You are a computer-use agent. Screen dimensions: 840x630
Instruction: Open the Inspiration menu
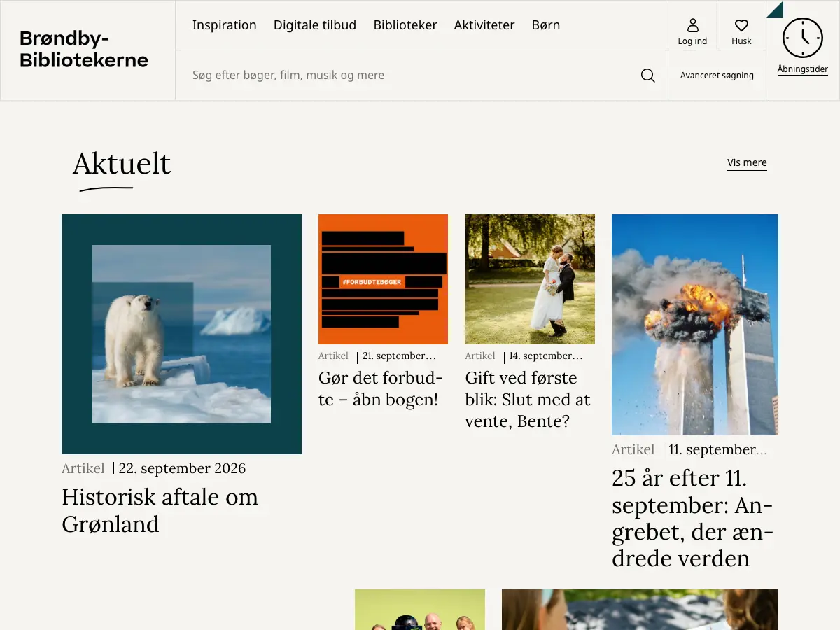click(x=225, y=25)
